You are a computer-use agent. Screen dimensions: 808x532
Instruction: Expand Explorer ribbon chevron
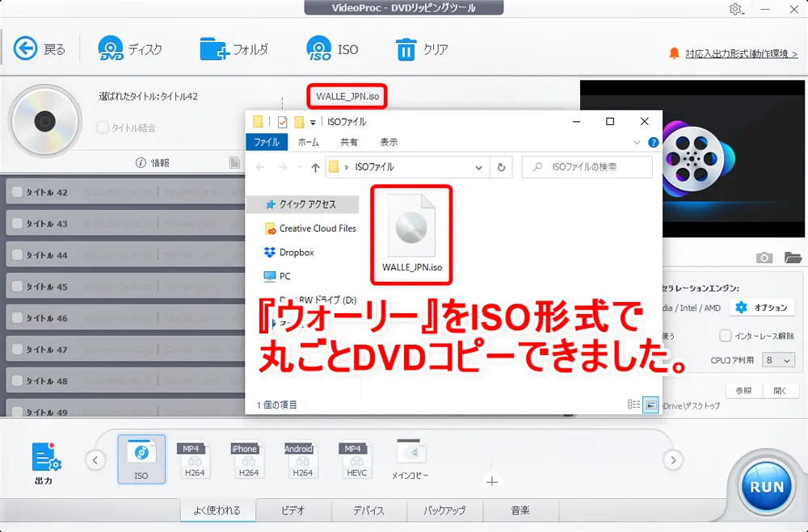[637, 143]
